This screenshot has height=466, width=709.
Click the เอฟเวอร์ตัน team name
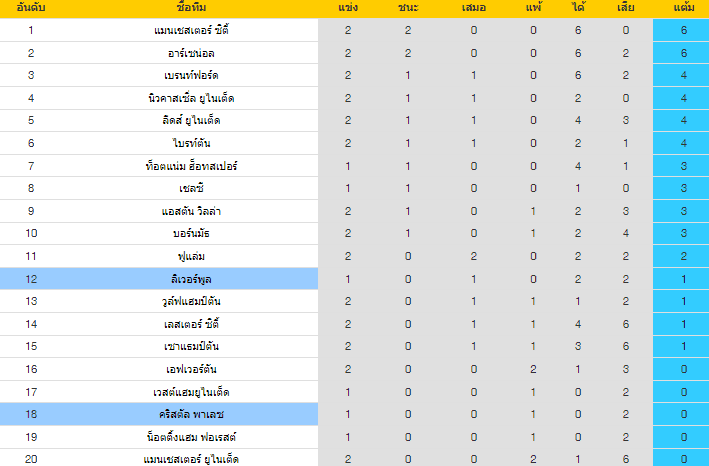pos(191,369)
